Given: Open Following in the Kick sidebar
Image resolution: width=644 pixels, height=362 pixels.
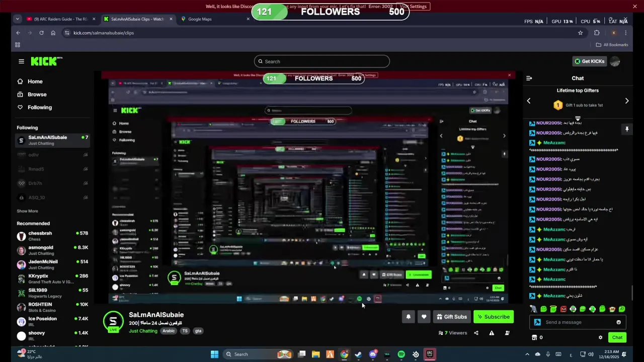Looking at the screenshot, I should pos(39,108).
